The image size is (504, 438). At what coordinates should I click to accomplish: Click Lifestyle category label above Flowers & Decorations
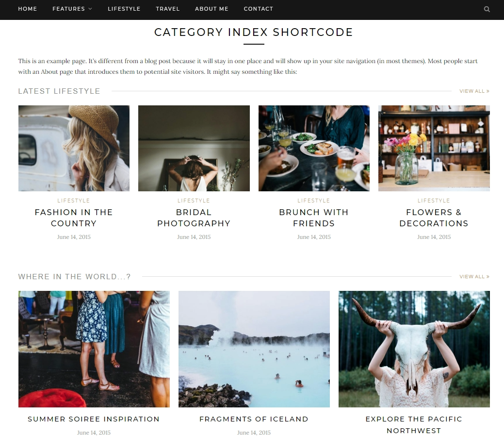coord(434,201)
